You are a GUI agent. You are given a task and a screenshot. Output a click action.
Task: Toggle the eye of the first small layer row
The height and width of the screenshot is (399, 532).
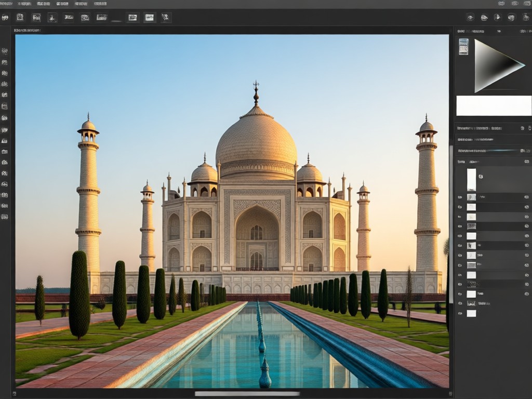coord(460,197)
